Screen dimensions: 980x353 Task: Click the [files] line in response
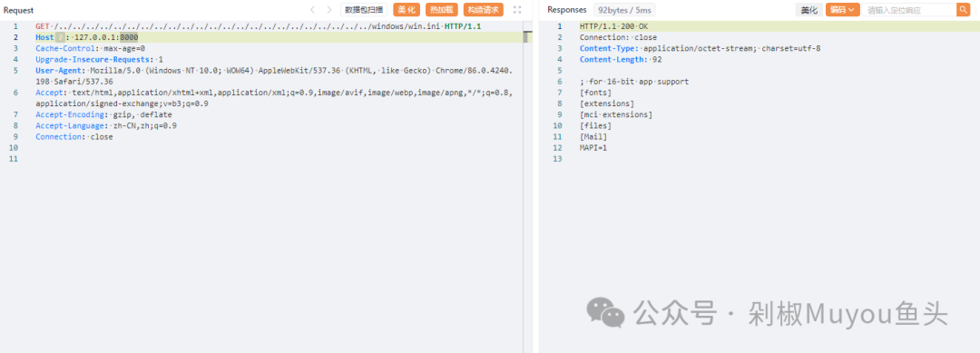click(x=595, y=125)
